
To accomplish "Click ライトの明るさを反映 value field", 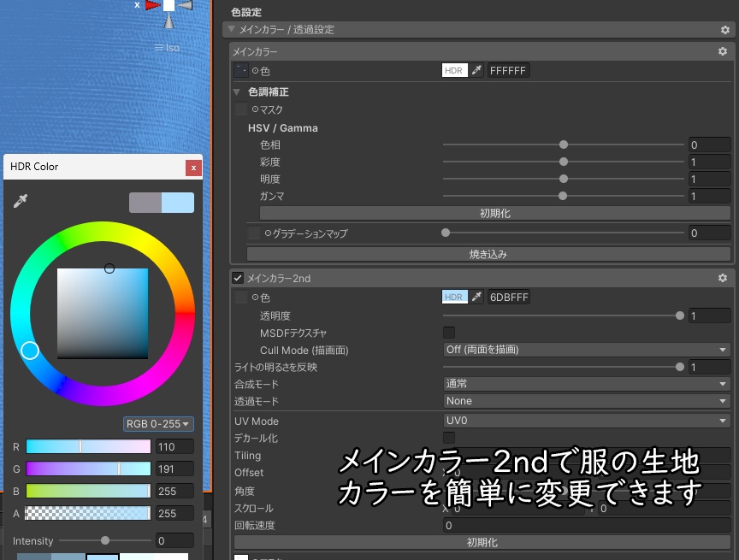I will 709,367.
